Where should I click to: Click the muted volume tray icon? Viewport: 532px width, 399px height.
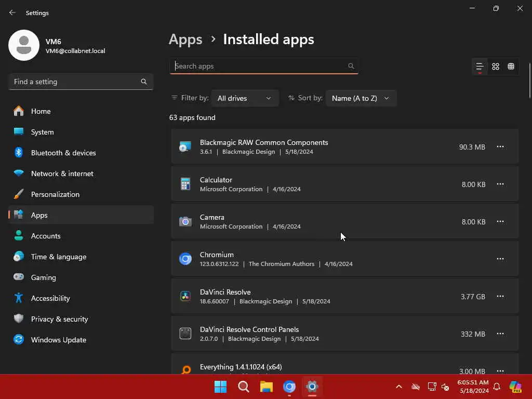[x=445, y=387]
